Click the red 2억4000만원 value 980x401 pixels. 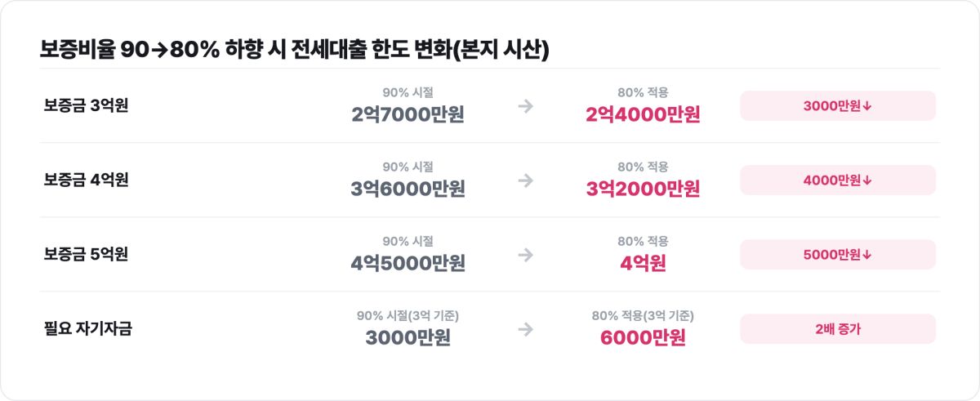tap(643, 115)
